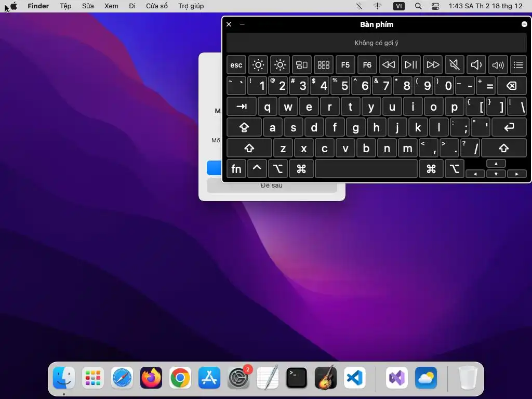This screenshot has width=532, height=399.
Task: Hit the play/pause media key
Action: click(x=411, y=65)
